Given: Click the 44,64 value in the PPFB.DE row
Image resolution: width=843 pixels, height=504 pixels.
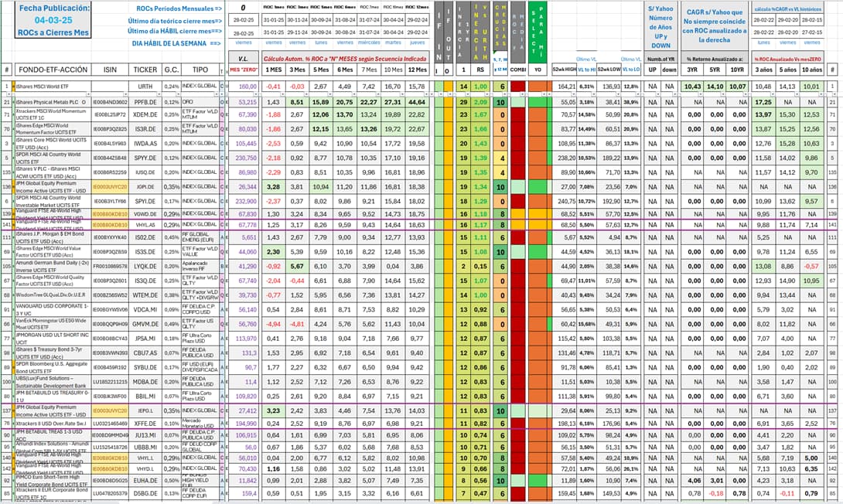Looking at the screenshot, I should click(417, 102).
